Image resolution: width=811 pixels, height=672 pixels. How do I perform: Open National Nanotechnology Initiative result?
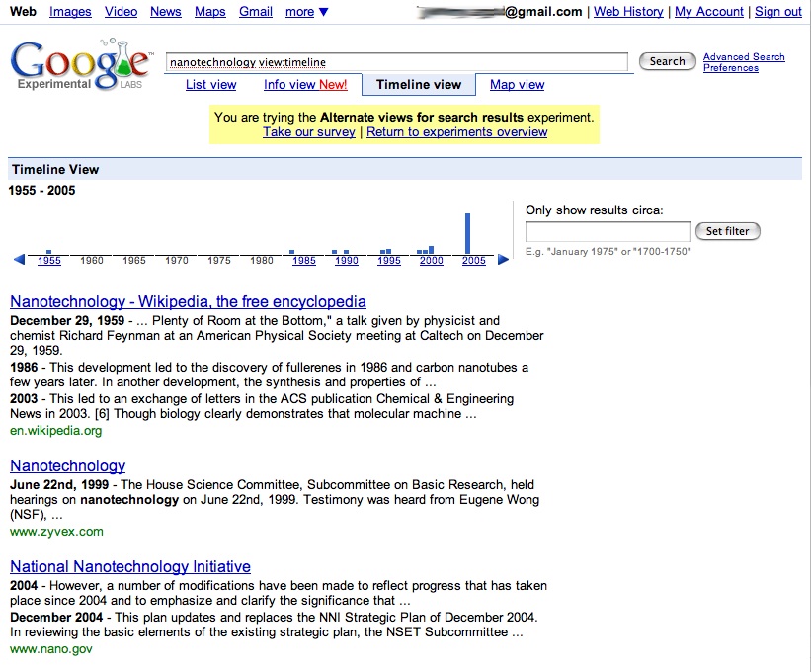click(130, 566)
